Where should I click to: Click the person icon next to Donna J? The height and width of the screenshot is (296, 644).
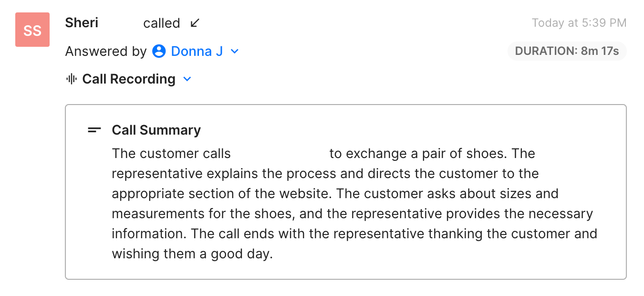tap(159, 51)
